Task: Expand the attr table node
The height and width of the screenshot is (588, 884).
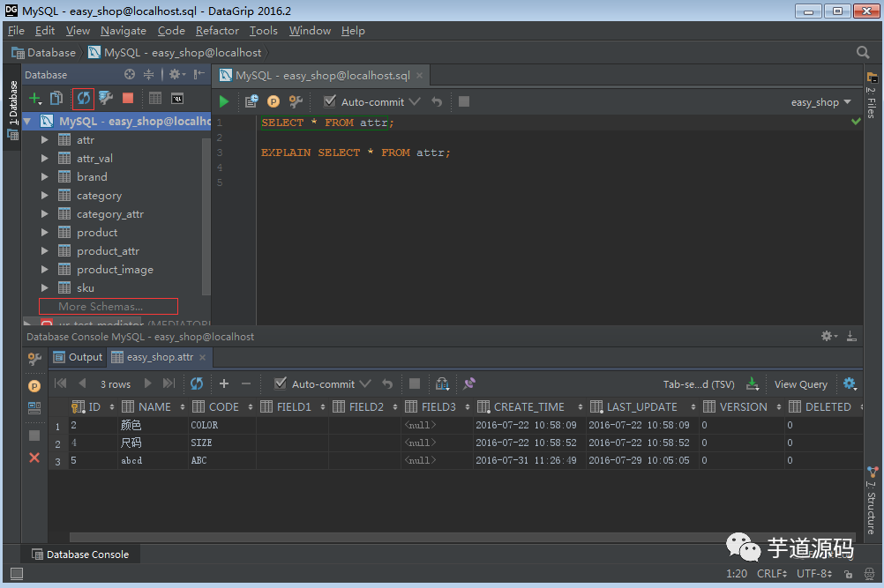Action: 44,139
